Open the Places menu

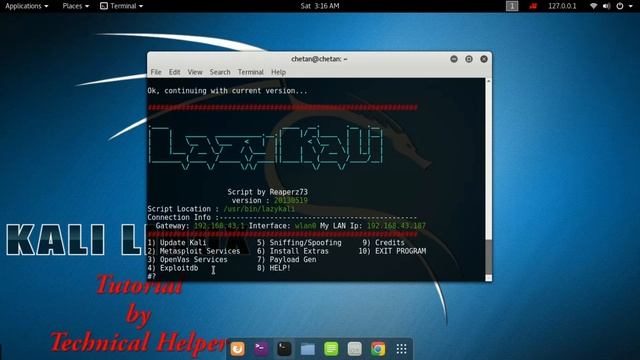point(76,6)
